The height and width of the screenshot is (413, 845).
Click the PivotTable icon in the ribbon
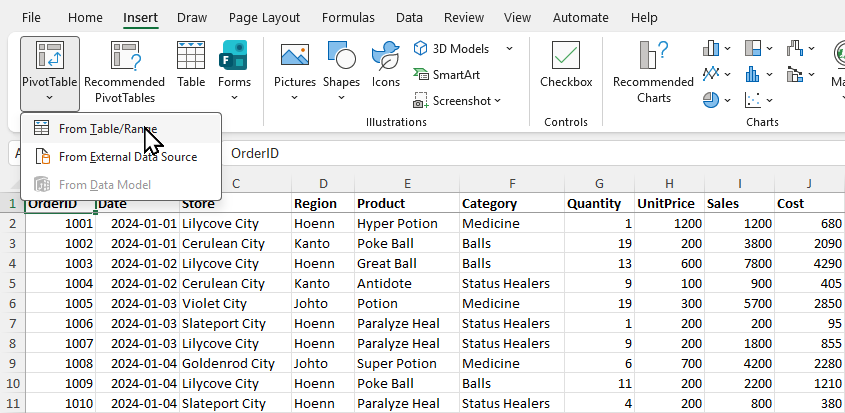coord(50,56)
